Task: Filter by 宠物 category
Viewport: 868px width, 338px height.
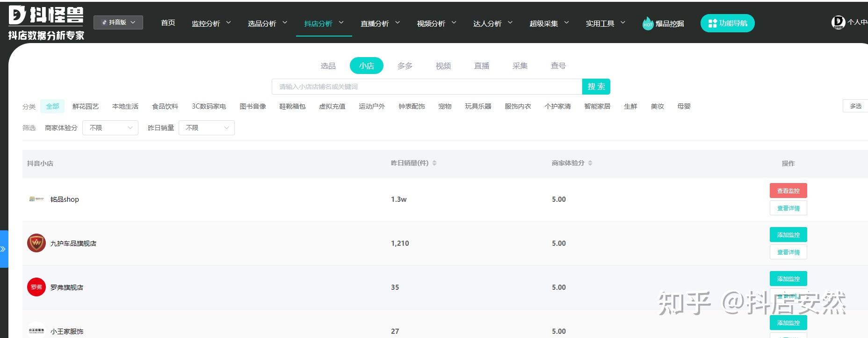Action: click(445, 106)
